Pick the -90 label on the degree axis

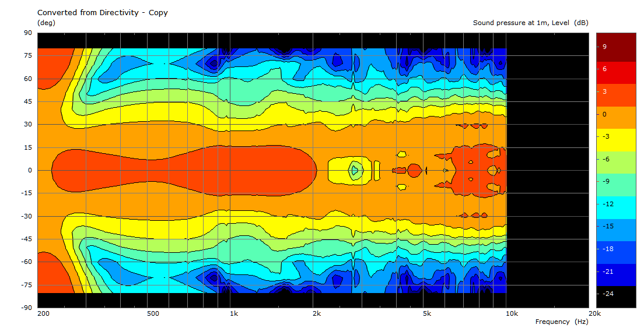pyautogui.click(x=26, y=308)
